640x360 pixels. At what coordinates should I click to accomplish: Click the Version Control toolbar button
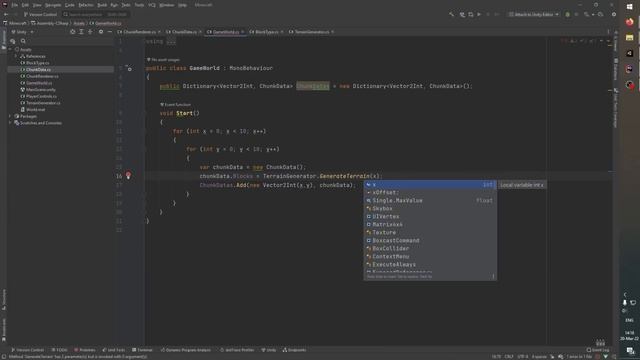point(40,14)
